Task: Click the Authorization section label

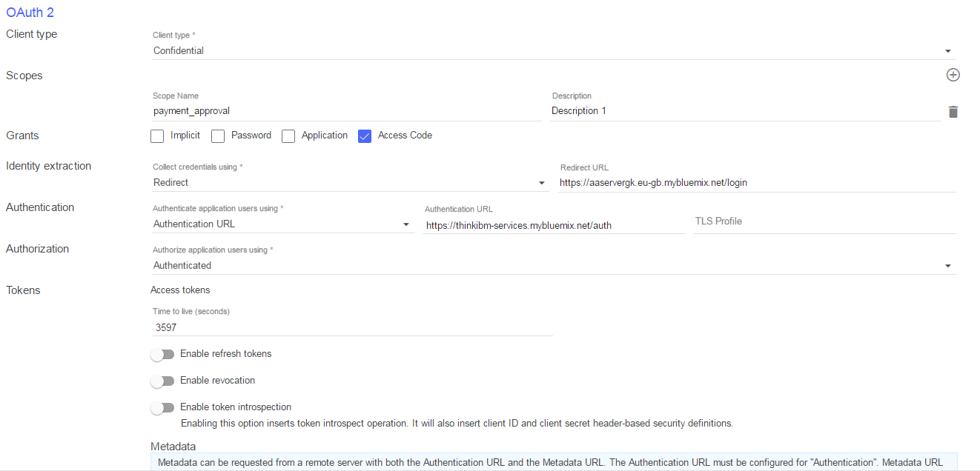Action: [38, 249]
